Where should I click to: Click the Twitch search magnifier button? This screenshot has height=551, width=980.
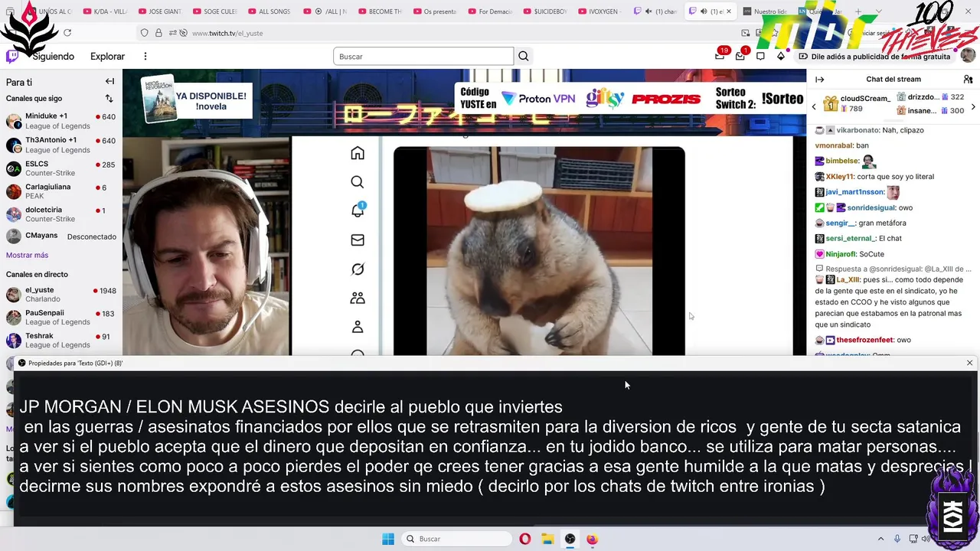pos(524,56)
